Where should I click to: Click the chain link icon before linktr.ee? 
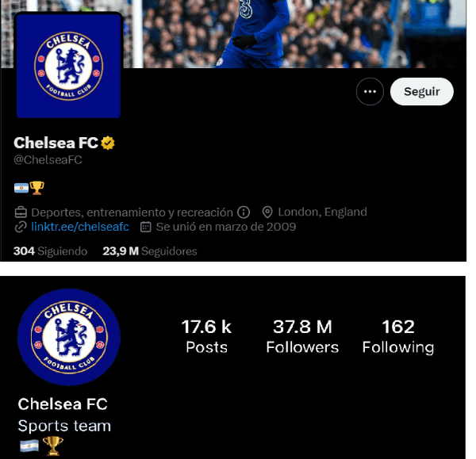tap(21, 227)
